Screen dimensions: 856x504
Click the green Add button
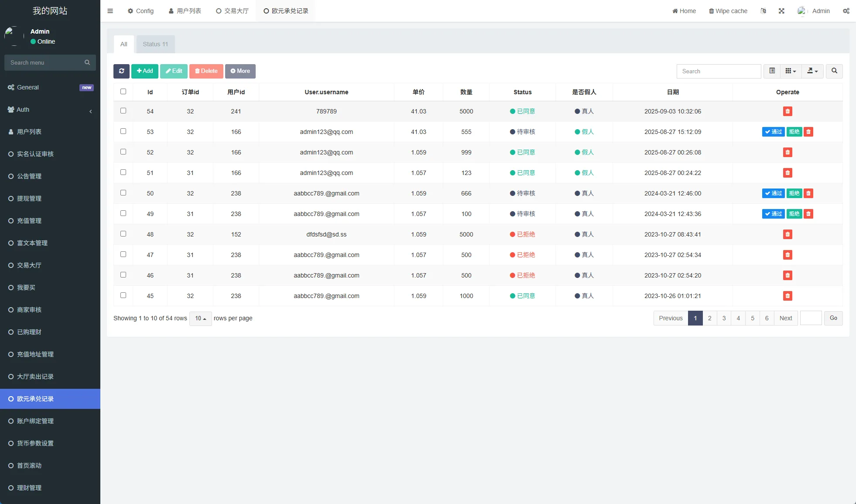pos(145,71)
